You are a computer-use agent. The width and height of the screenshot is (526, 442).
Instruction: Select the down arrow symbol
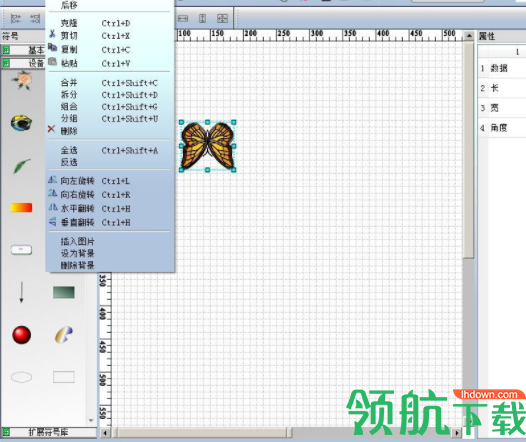pos(21,292)
